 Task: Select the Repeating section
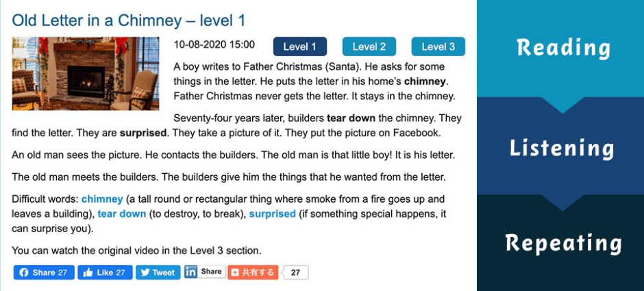click(x=563, y=243)
